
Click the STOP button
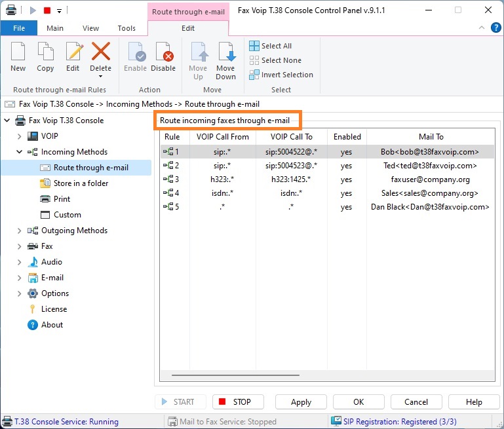pyautogui.click(x=238, y=402)
